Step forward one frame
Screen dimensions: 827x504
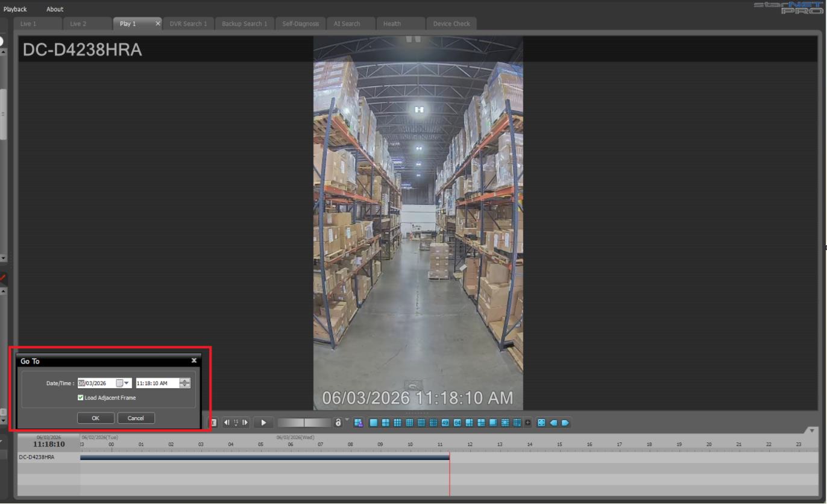(x=245, y=423)
